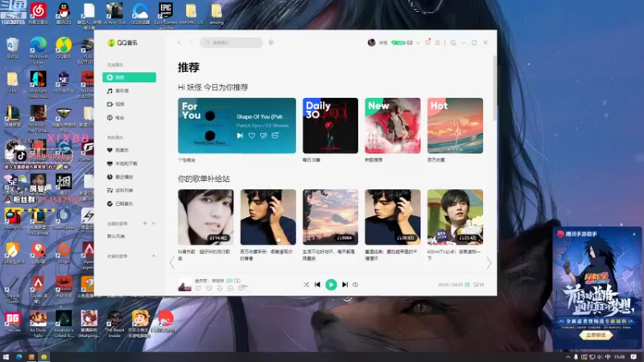Image resolution: width=644 pixels, height=362 pixels.
Task: Add a new playlist with the plus icon
Action: point(145,224)
